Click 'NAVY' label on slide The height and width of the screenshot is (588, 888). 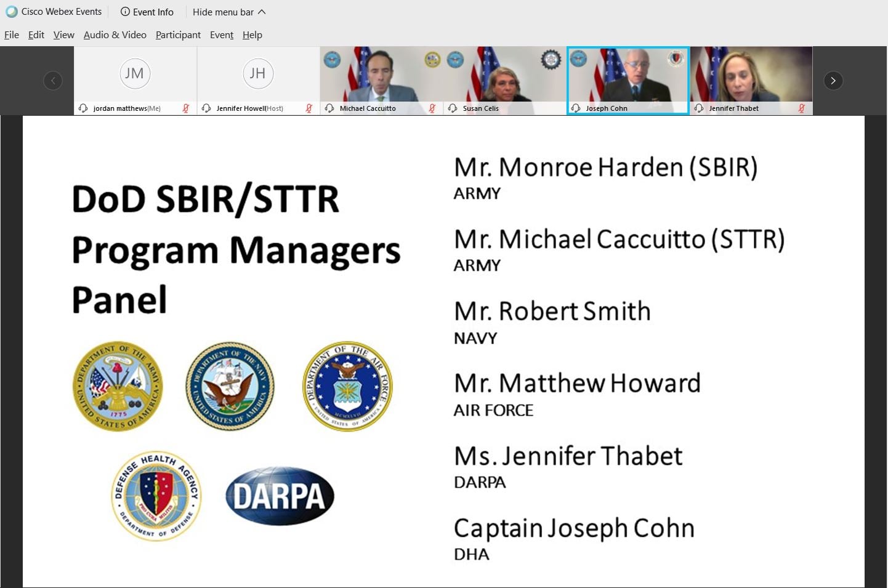[x=475, y=338]
